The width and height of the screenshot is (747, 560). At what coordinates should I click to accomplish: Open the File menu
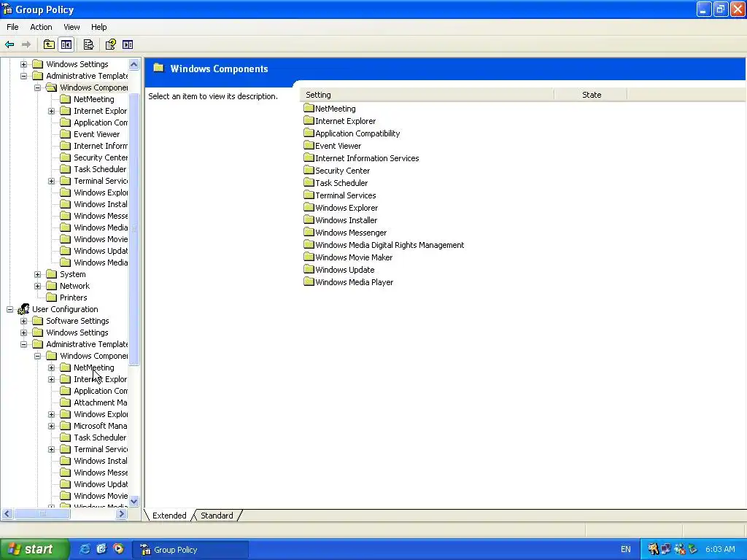[12, 27]
